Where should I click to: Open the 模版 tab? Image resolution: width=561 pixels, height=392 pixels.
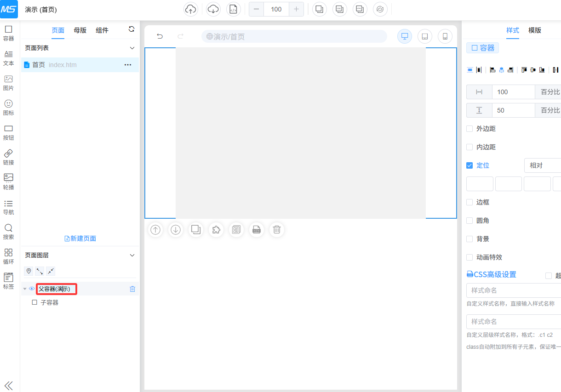(535, 30)
